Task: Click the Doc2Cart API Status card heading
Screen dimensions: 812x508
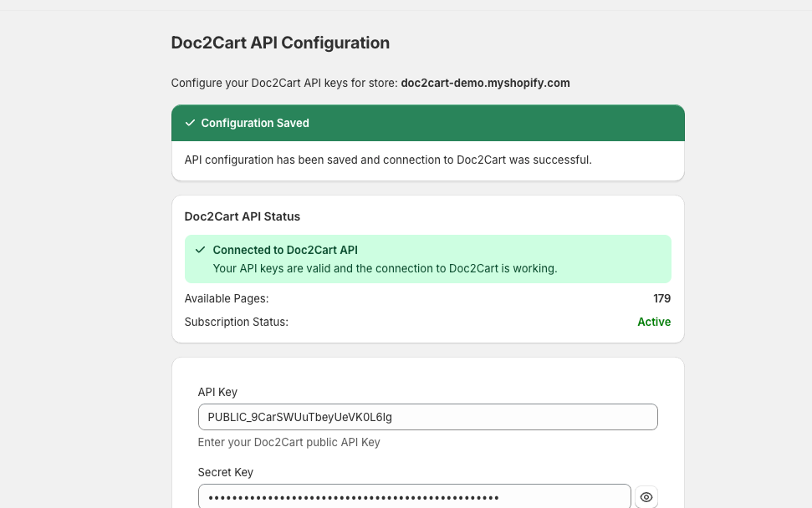Action: click(241, 216)
